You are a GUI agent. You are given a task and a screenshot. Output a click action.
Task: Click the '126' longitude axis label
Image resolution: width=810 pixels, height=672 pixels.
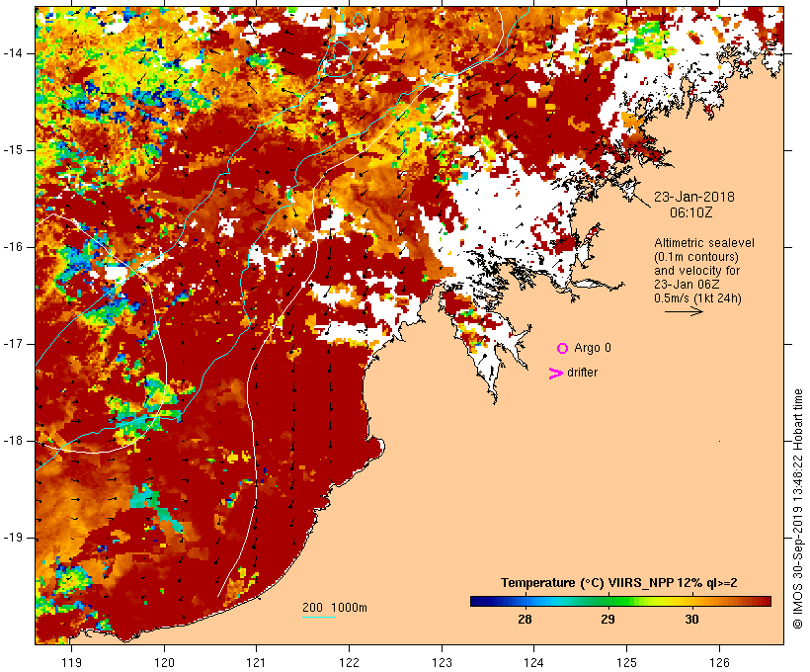tap(719, 662)
